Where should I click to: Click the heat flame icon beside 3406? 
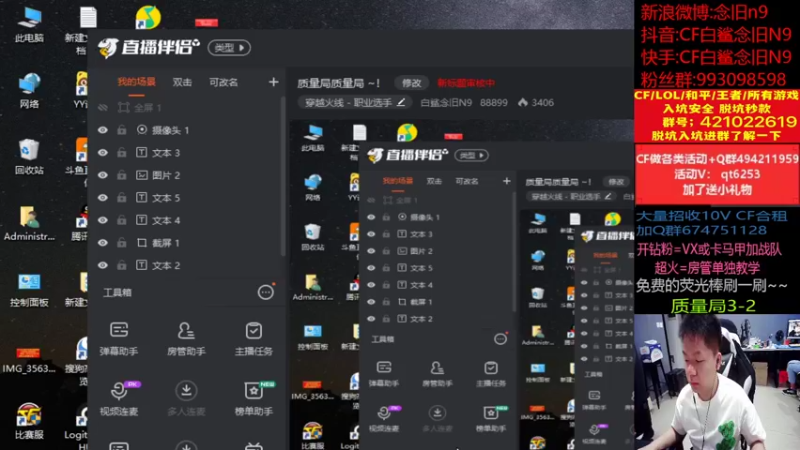(522, 102)
